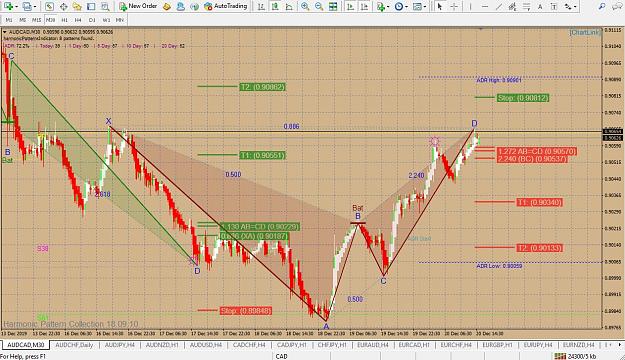Image resolution: width=625 pixels, height=360 pixels.
Task: Open the Strategy Tester icon
Action: (105, 6)
